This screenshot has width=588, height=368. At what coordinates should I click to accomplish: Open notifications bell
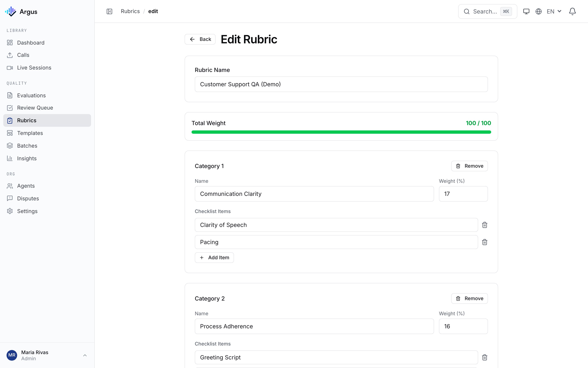click(x=572, y=11)
